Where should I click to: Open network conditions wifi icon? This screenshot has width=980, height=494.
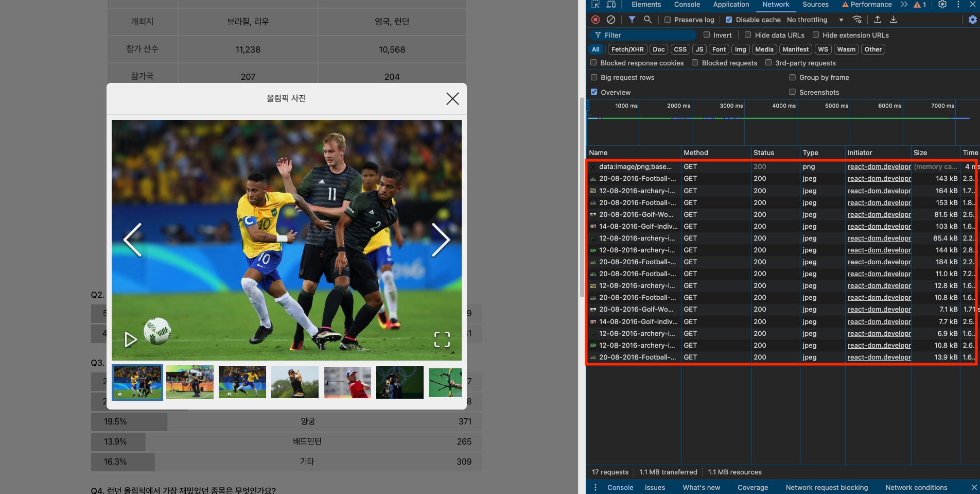pyautogui.click(x=857, y=20)
